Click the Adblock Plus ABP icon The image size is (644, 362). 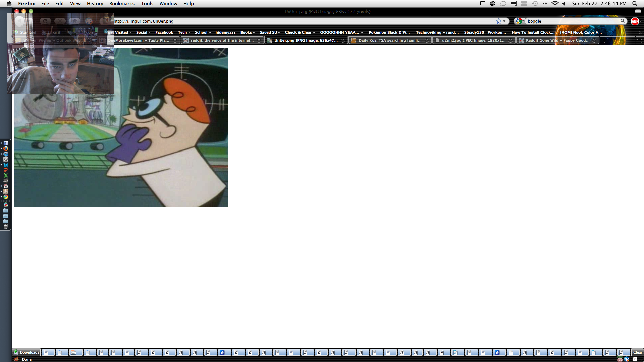(635, 21)
